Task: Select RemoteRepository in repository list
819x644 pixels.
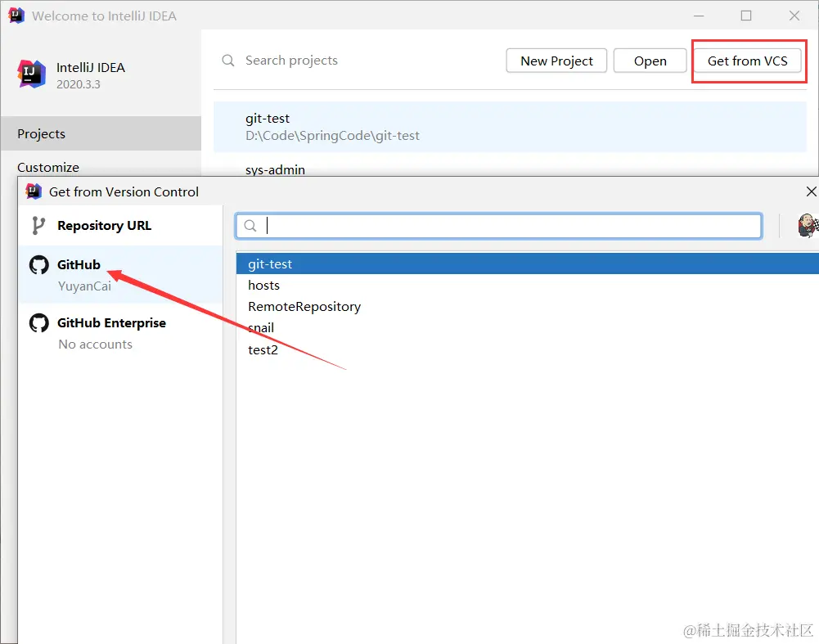Action: [527, 307]
